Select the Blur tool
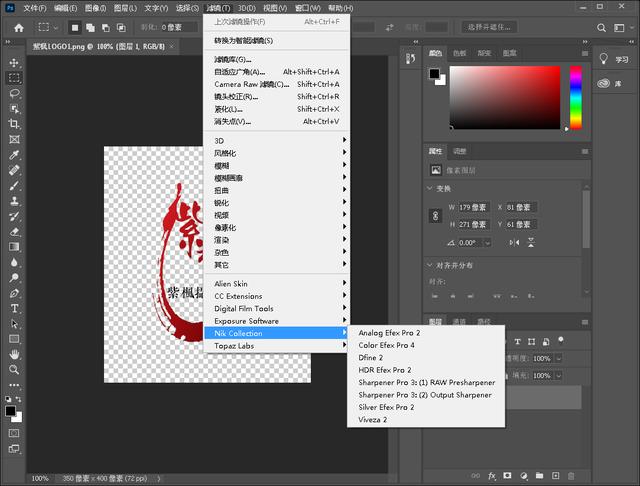 [x=14, y=262]
